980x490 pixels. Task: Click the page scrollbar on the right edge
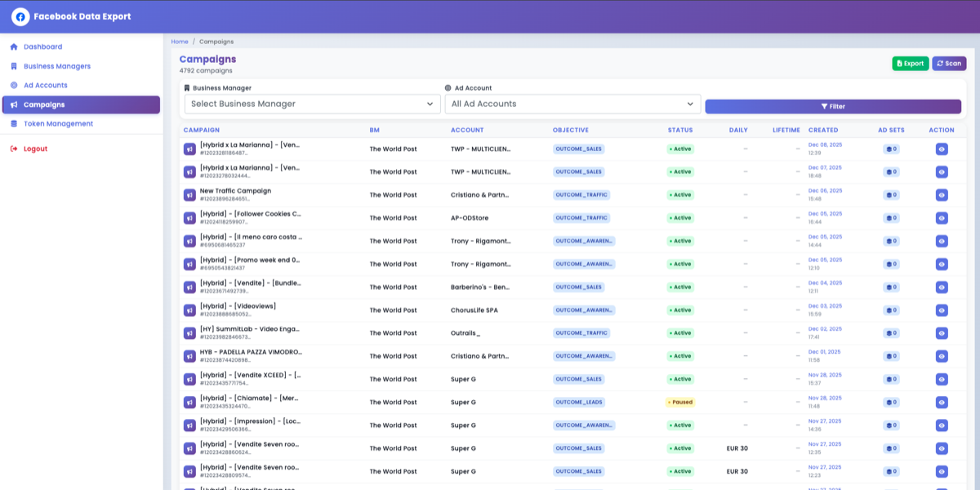(977, 245)
